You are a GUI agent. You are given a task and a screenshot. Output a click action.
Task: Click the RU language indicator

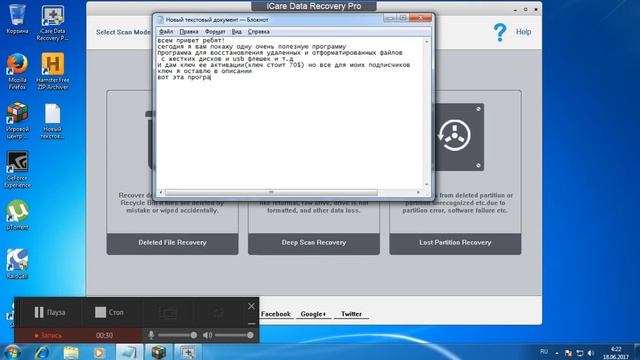point(544,351)
